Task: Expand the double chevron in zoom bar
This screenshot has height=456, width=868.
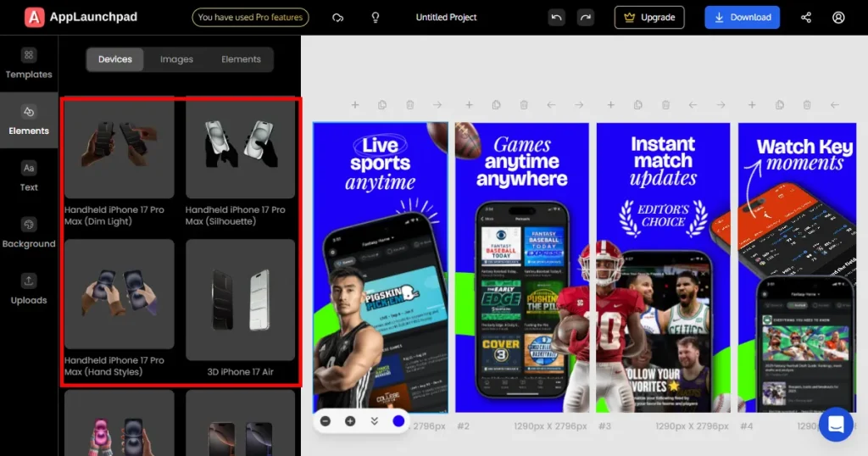Action: pyautogui.click(x=374, y=420)
